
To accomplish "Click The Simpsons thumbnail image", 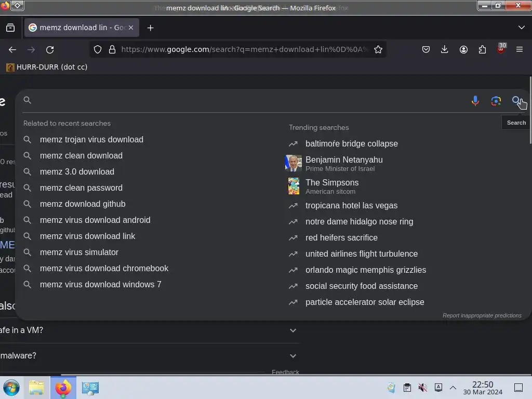I will click(x=294, y=186).
